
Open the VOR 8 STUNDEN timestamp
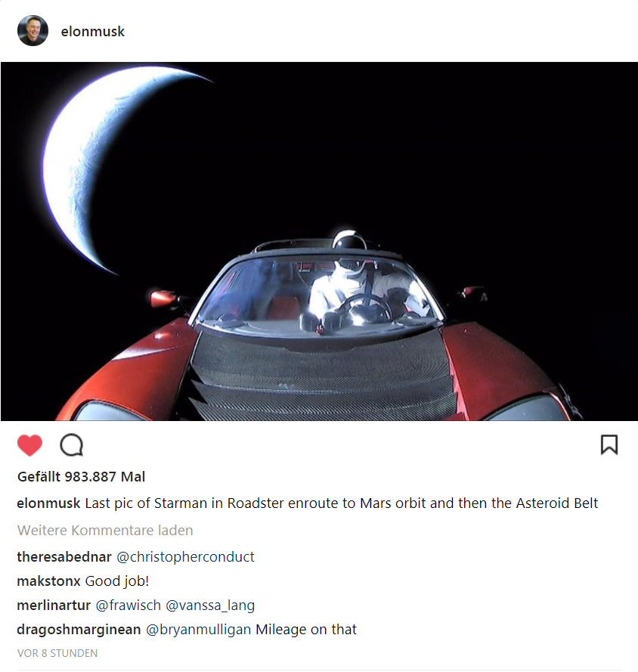point(57,653)
